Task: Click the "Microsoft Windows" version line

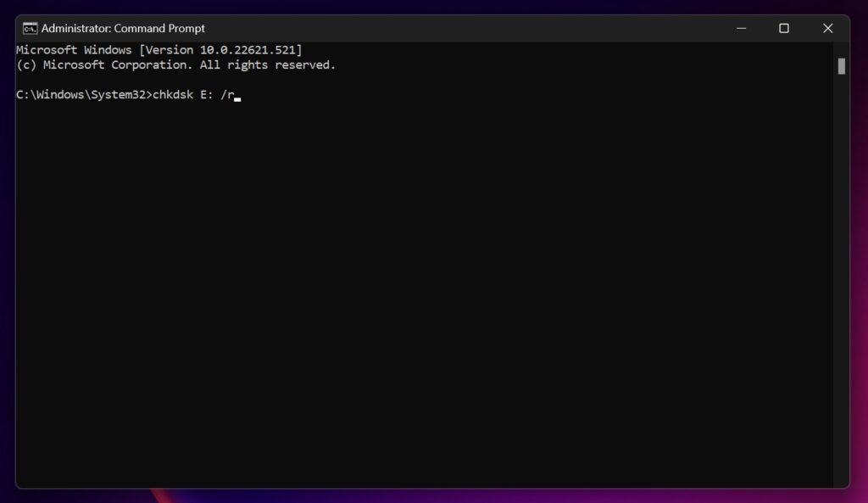Action: pyautogui.click(x=74, y=50)
